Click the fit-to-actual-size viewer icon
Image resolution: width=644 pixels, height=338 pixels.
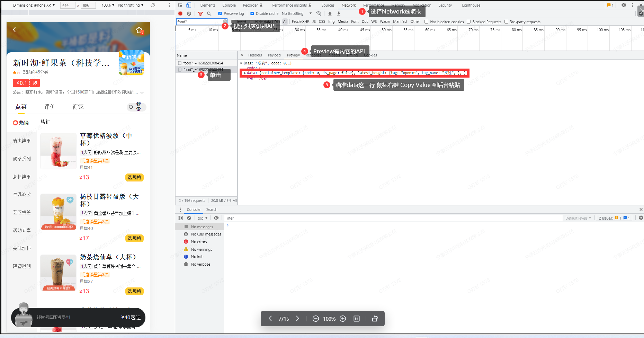(357, 319)
